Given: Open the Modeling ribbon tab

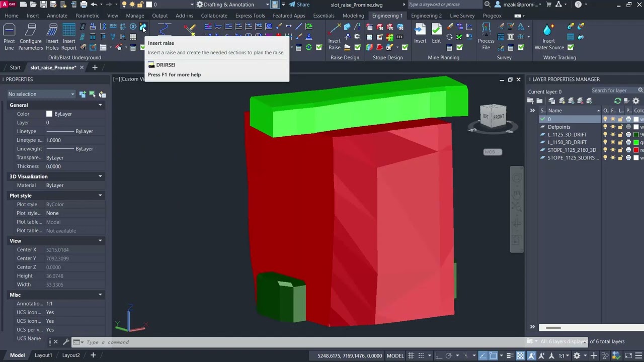Looking at the screenshot, I should 353,16.
